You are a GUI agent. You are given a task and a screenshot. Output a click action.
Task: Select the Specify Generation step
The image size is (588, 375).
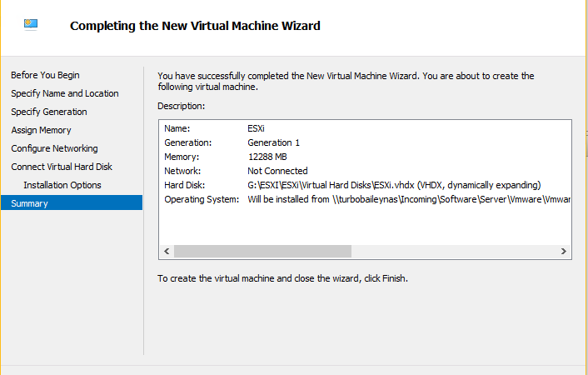(x=49, y=112)
